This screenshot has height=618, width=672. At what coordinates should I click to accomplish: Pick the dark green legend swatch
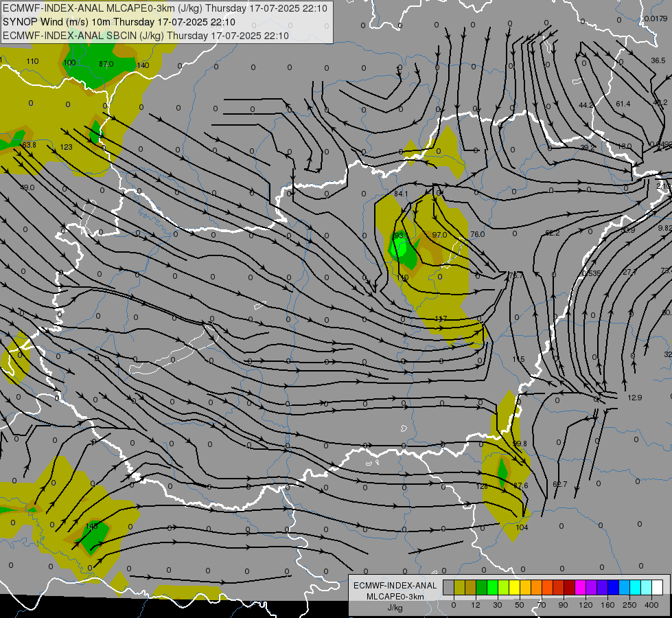point(481,587)
